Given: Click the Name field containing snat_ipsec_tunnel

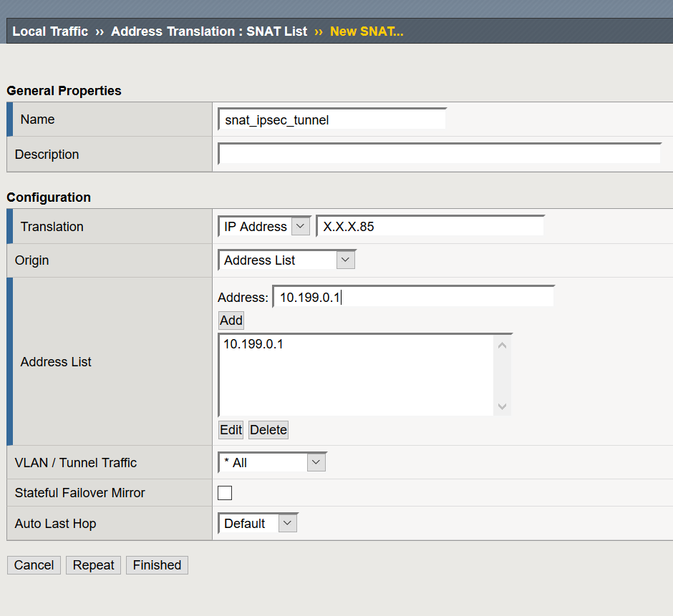Looking at the screenshot, I should pos(331,119).
